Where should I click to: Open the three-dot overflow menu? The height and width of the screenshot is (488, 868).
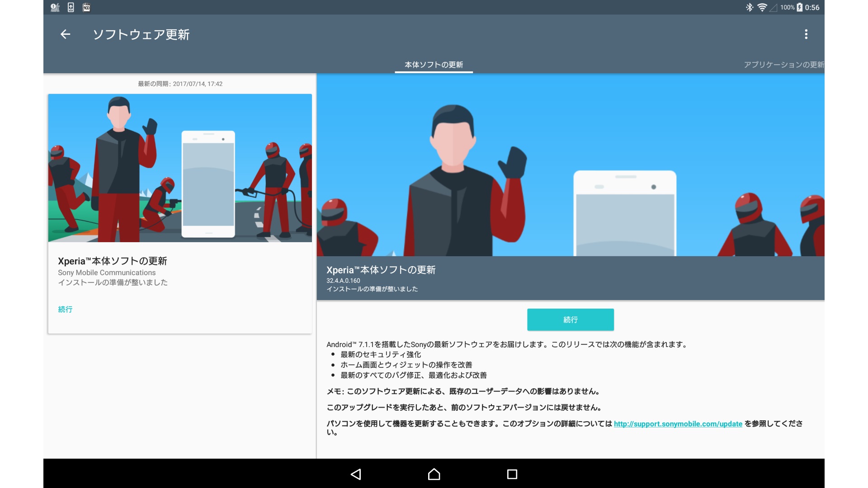click(806, 34)
